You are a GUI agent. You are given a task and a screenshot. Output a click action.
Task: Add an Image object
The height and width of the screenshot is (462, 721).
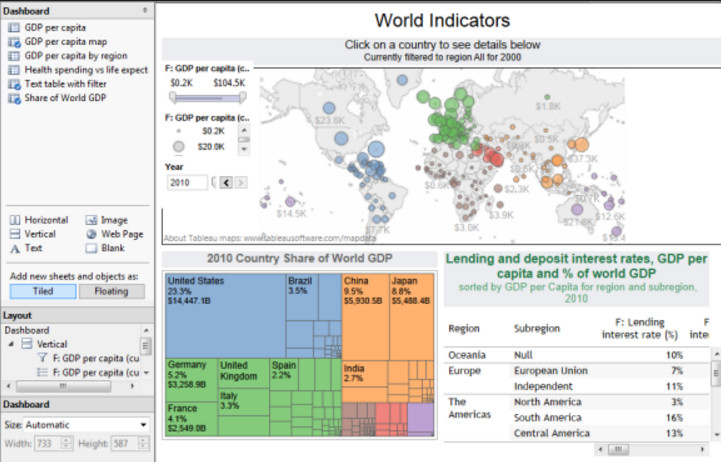pyautogui.click(x=107, y=220)
